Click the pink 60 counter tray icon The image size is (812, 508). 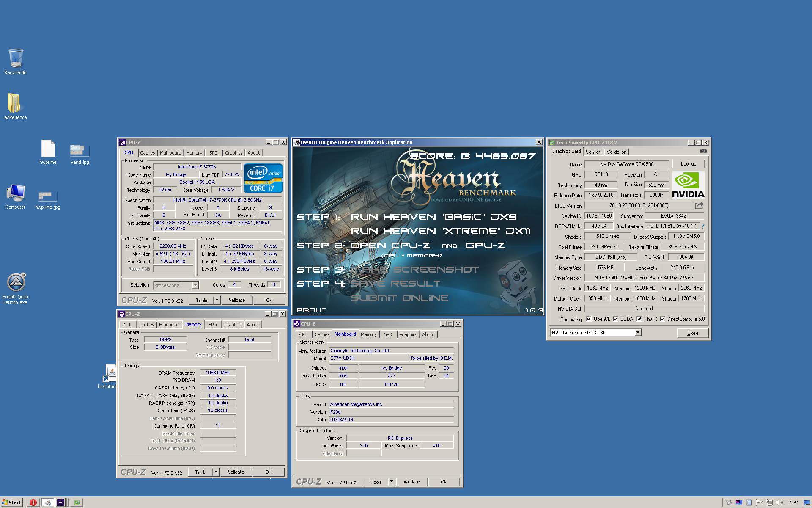point(739,502)
